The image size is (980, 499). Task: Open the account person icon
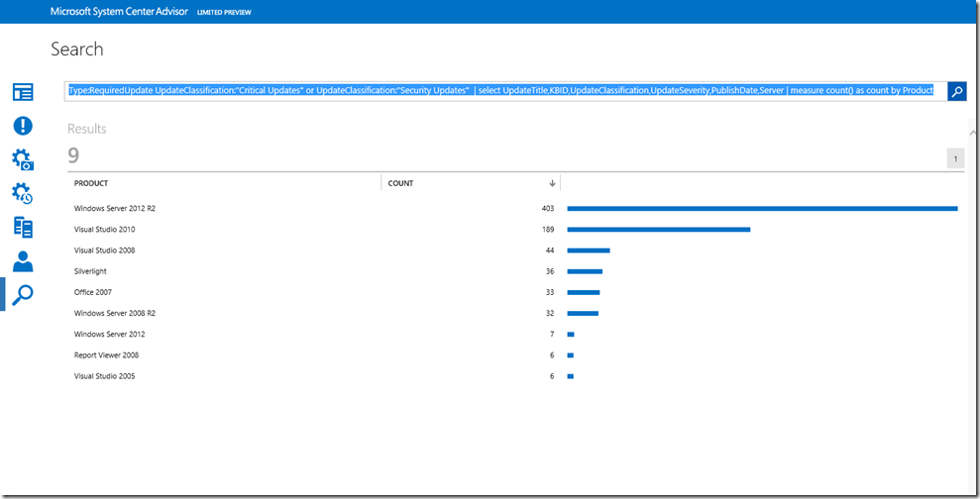22,261
